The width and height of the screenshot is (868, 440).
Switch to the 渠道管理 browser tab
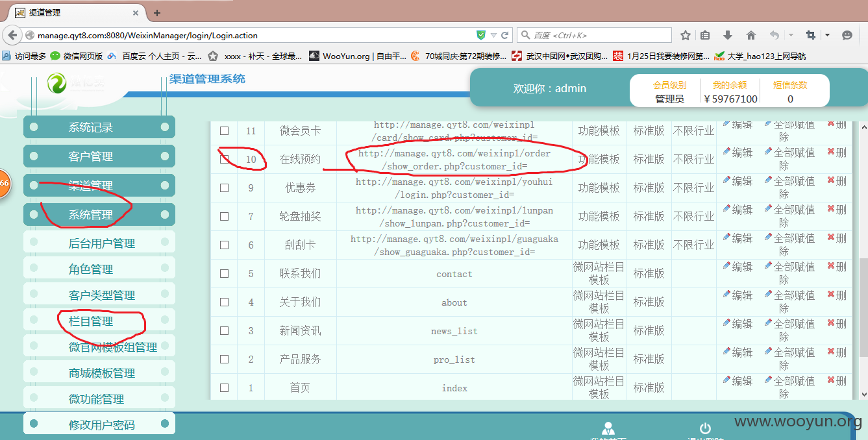click(x=77, y=13)
